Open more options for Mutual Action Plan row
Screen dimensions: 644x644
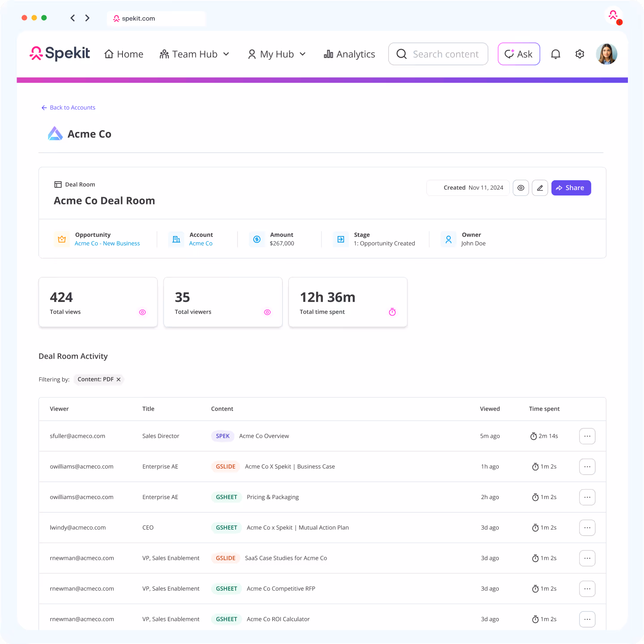(587, 528)
